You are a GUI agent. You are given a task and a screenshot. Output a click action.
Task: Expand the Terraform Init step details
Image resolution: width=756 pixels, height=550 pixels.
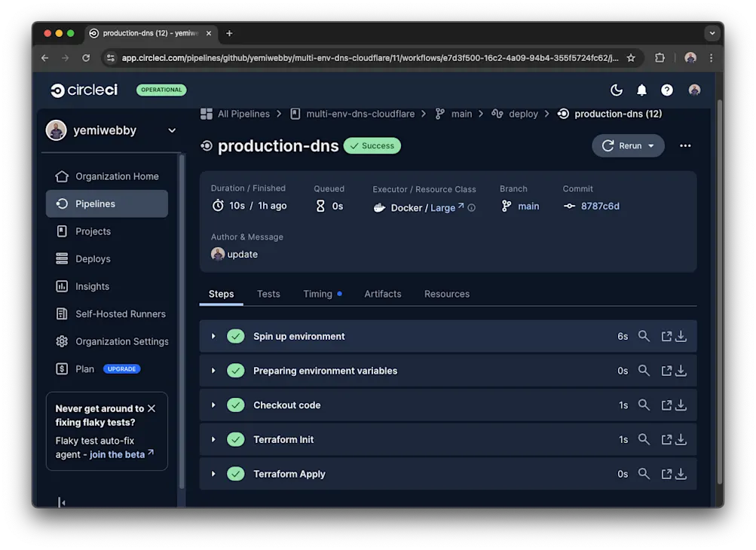[x=212, y=439]
